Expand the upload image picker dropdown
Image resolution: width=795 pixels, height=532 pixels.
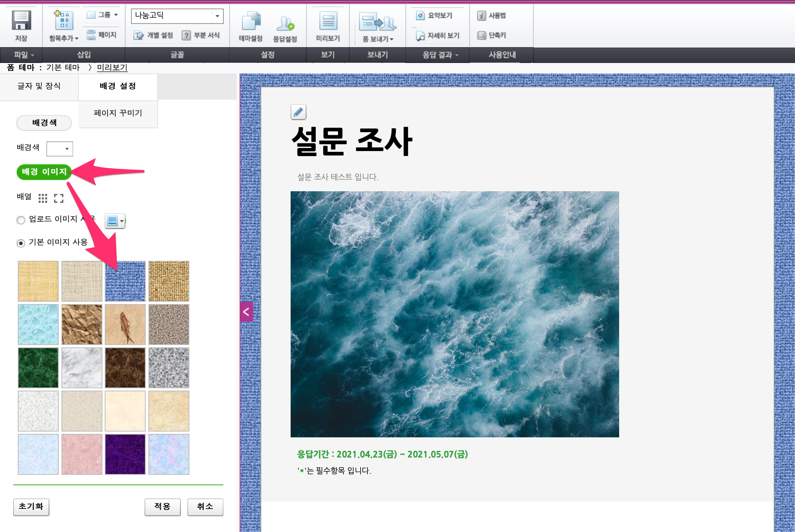(x=122, y=221)
